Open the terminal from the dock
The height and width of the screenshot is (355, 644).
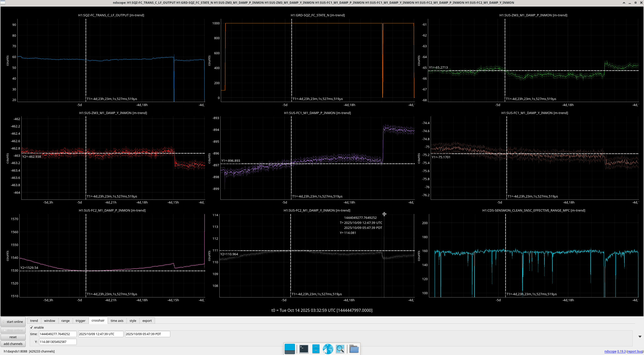pos(304,349)
